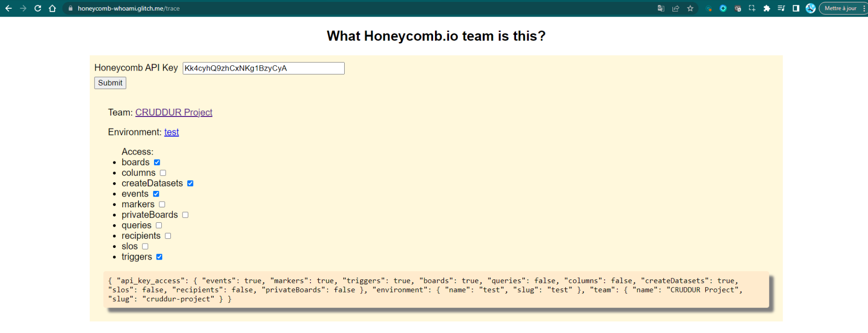Open the media controls playlist icon
868x333 pixels.
click(781, 8)
